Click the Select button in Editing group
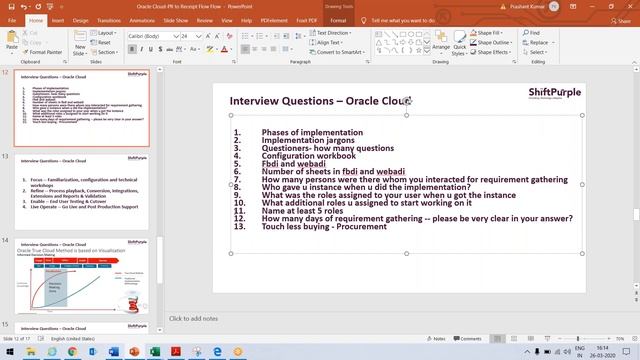Screen dimensions: 640x360 [534, 52]
